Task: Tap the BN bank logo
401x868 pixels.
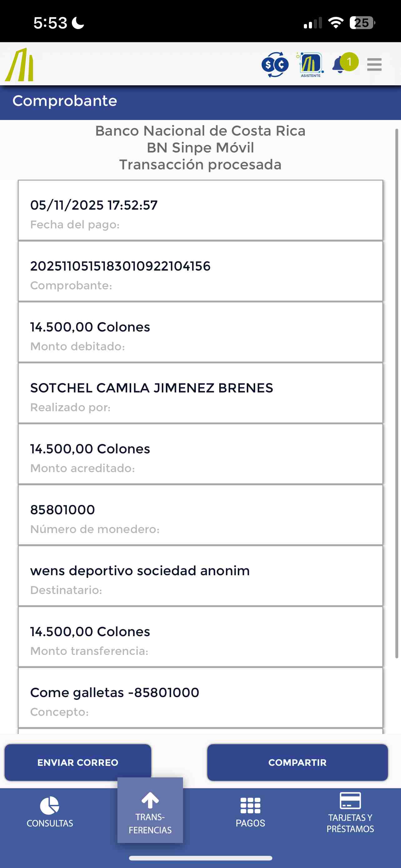Action: 20,65
